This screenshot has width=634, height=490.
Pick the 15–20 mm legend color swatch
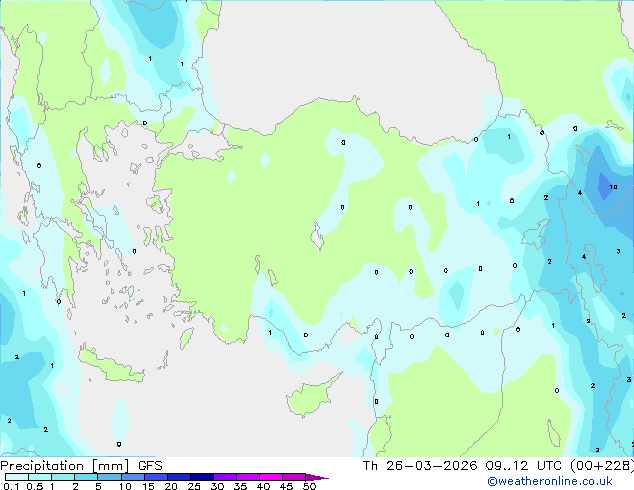156,477
